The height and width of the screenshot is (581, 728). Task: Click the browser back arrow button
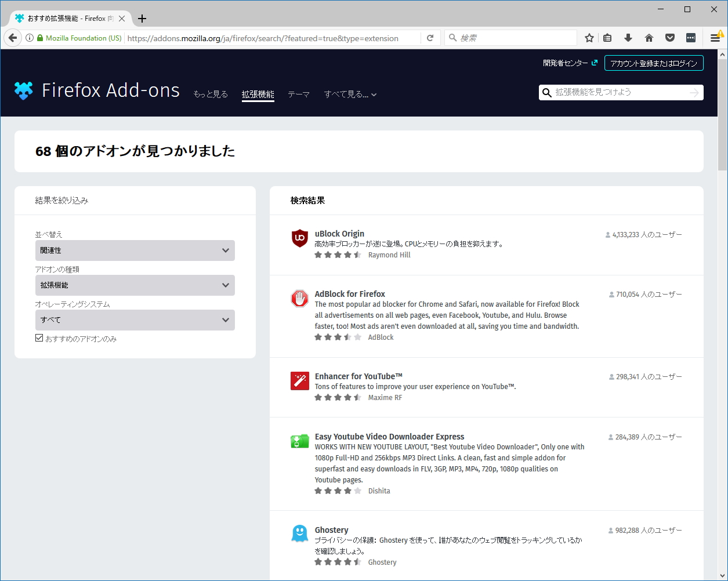point(13,38)
